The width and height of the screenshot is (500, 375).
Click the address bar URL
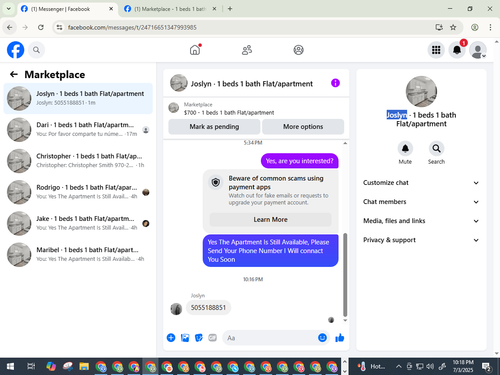pyautogui.click(x=132, y=27)
